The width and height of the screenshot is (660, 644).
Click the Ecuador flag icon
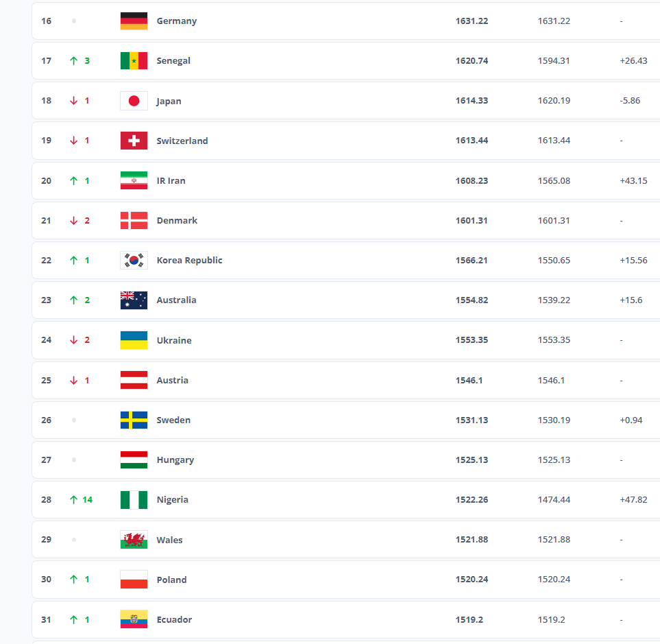pyautogui.click(x=134, y=619)
